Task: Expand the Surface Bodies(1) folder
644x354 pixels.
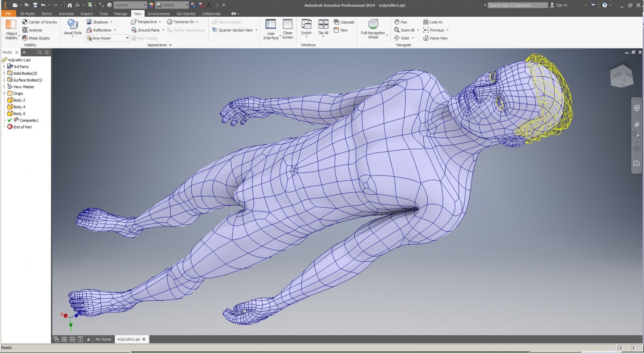Action: click(x=4, y=80)
